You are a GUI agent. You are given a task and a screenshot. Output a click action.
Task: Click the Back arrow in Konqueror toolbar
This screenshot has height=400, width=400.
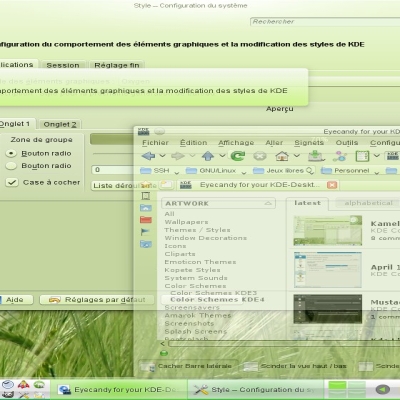point(148,156)
